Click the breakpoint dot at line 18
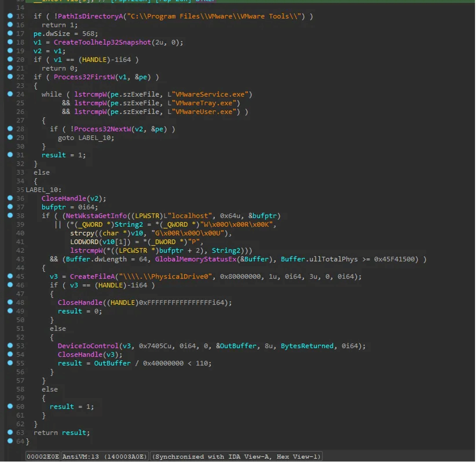The width and height of the screenshot is (476, 462). pos(10,41)
